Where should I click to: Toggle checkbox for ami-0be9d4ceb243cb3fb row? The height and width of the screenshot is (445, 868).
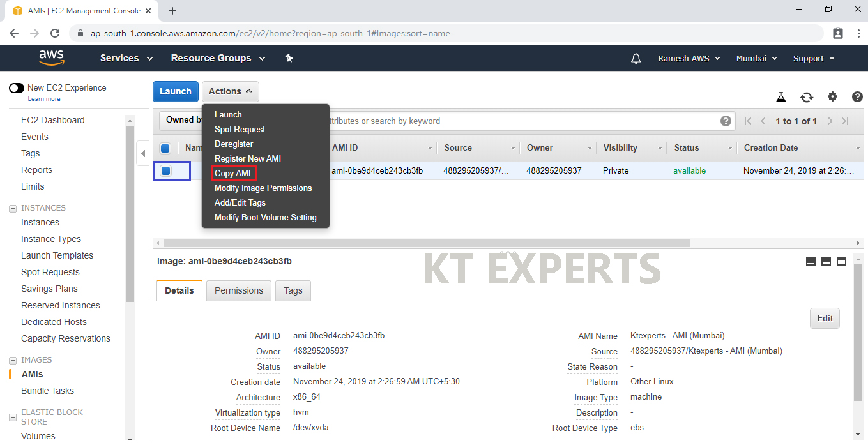(166, 170)
